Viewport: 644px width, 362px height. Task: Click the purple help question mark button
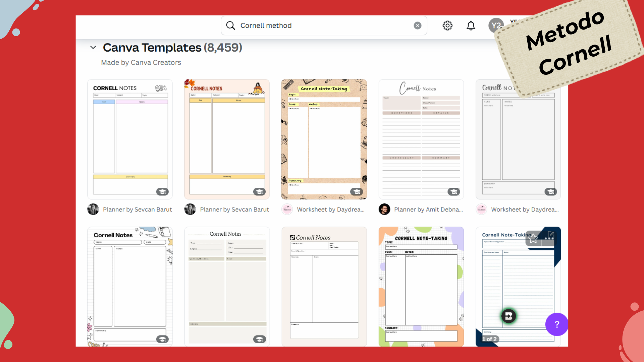coord(556,324)
